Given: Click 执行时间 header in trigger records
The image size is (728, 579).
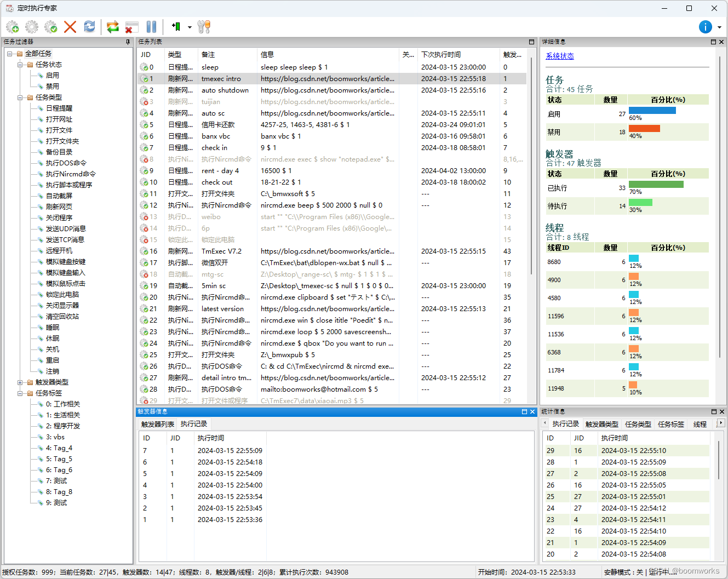Looking at the screenshot, I should point(231,438).
